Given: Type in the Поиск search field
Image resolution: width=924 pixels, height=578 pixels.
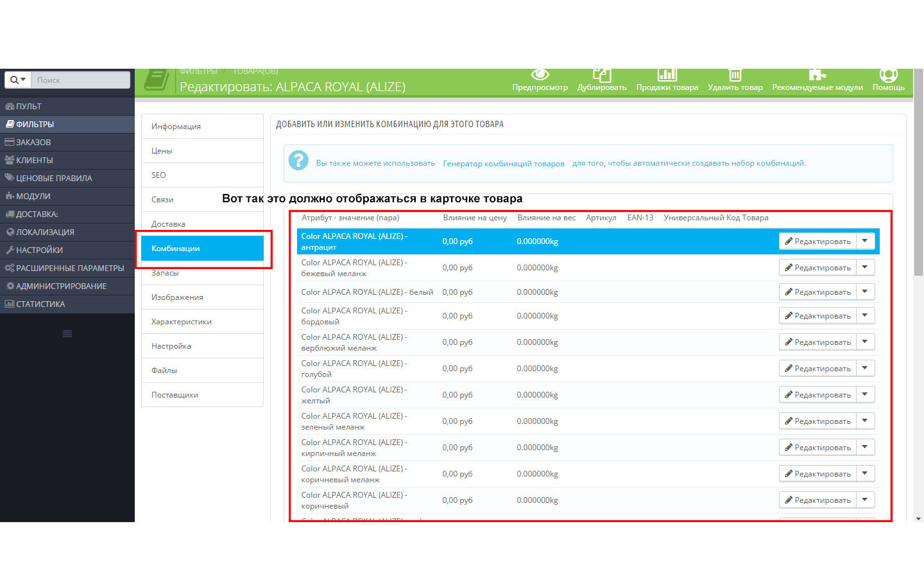Looking at the screenshot, I should point(80,80).
